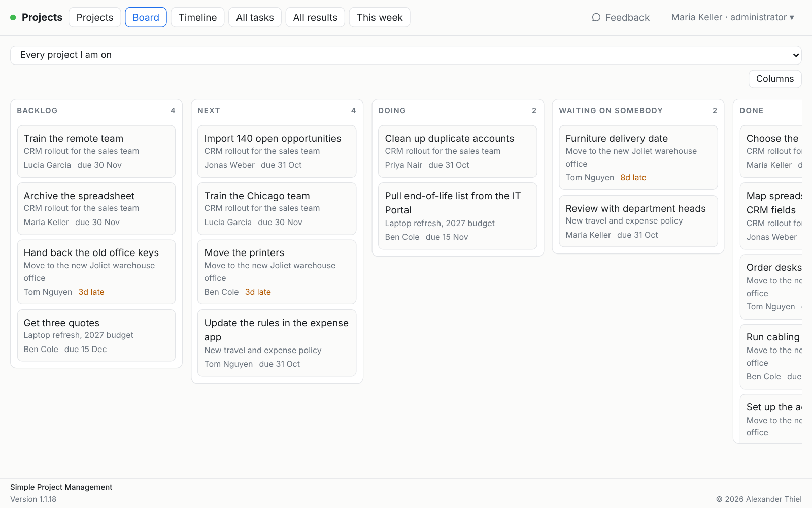The width and height of the screenshot is (812, 508).
Task: Open the 'Archive the spreadsheet' card
Action: (x=96, y=209)
